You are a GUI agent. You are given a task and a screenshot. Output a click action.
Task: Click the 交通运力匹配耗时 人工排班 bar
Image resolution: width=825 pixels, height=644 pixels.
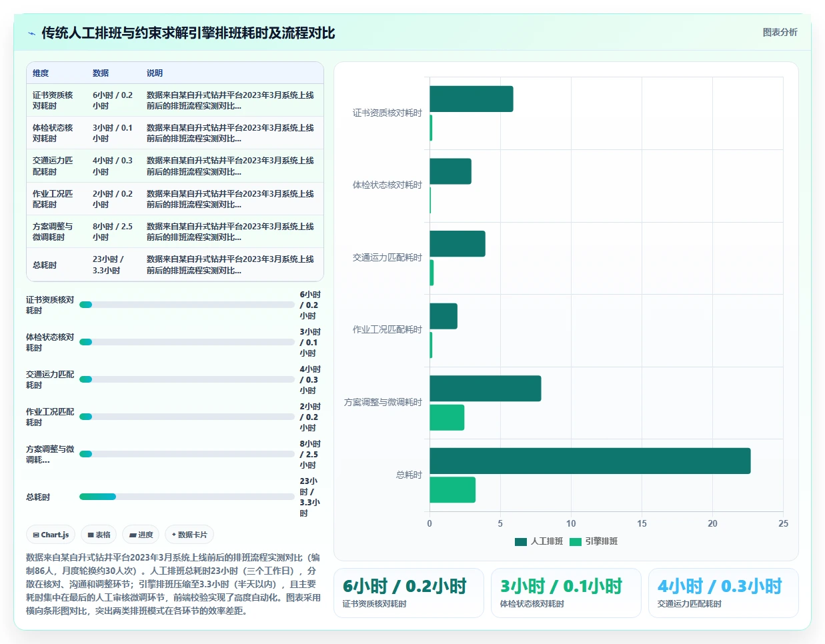(x=458, y=244)
